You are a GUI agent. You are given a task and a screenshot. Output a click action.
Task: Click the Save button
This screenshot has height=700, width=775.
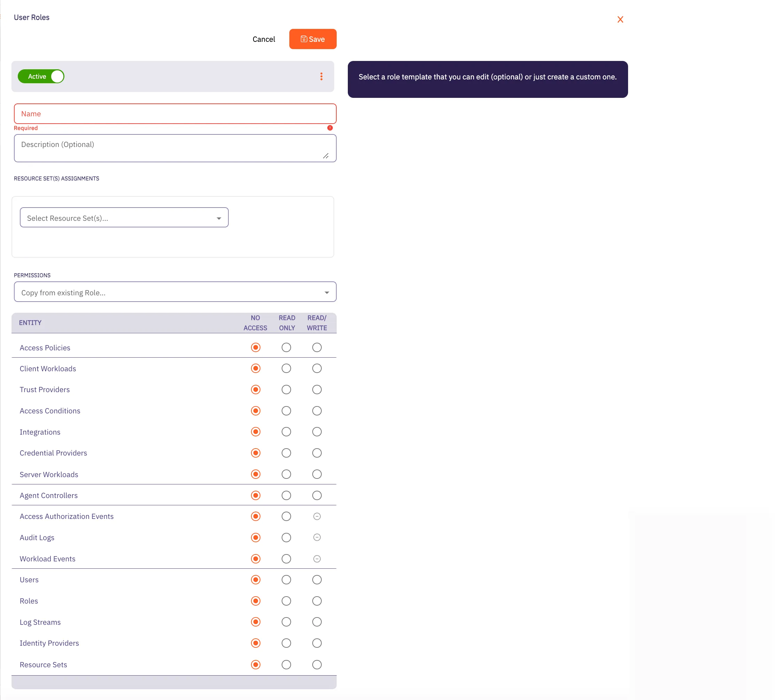point(313,39)
